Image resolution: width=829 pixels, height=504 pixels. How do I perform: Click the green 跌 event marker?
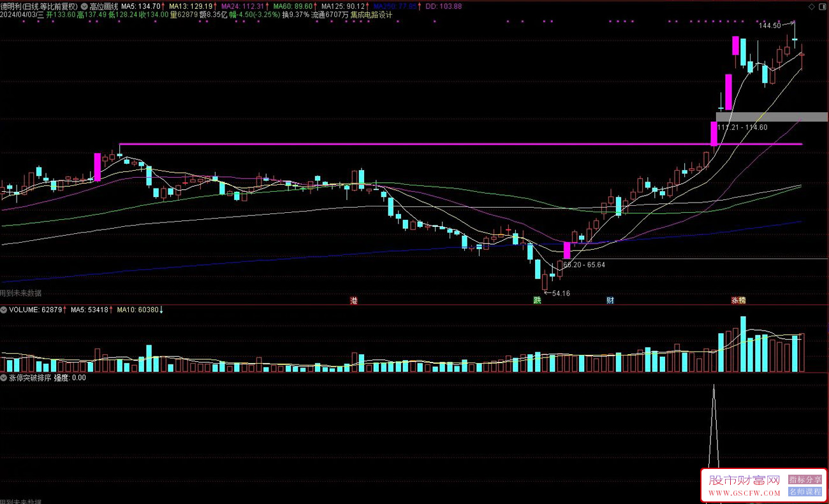[537, 300]
